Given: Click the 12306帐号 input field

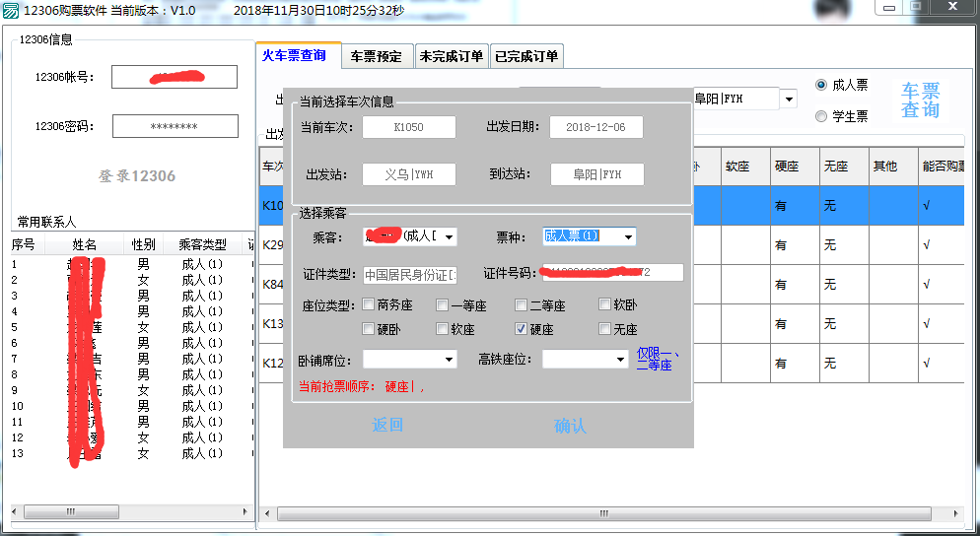Looking at the screenshot, I should coord(175,77).
